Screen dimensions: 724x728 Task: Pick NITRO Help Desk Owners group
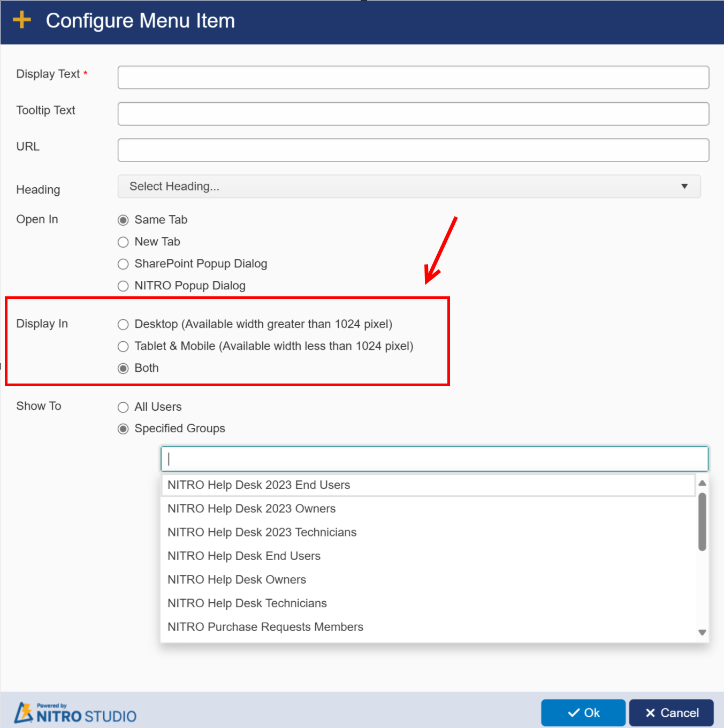428,579
